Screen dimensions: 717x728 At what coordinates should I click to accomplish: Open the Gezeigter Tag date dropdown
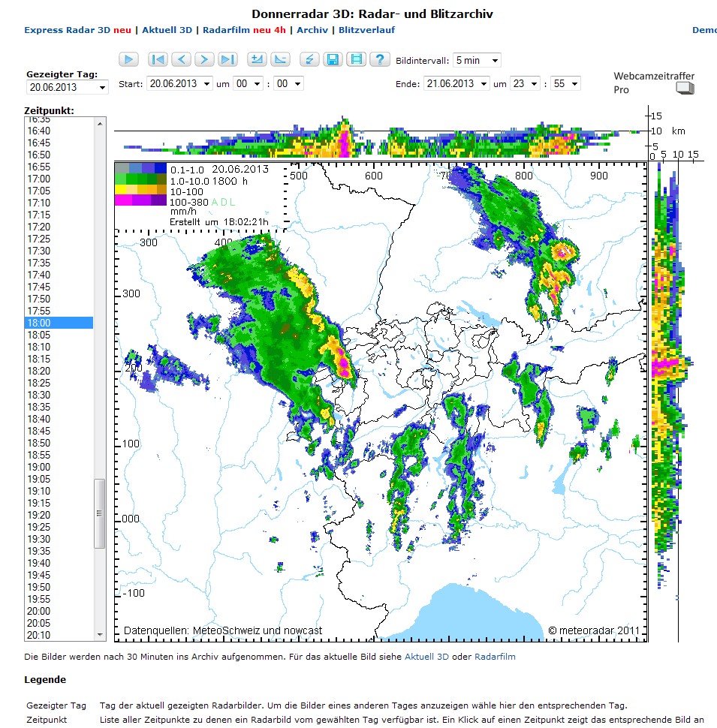(x=67, y=87)
